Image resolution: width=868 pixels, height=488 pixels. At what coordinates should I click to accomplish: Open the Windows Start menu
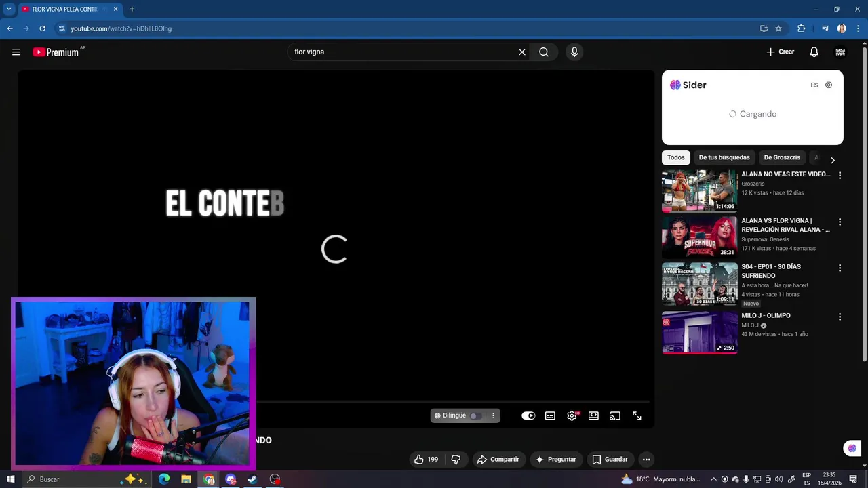coord(11,479)
